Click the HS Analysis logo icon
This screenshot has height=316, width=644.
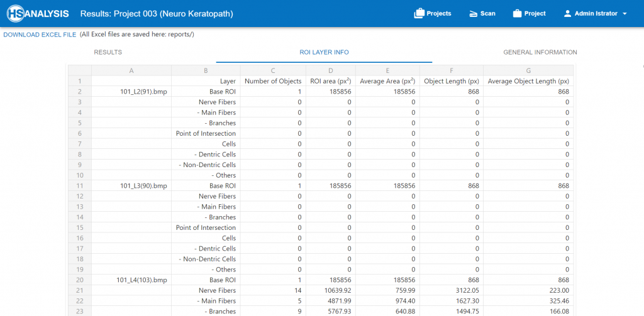[x=13, y=13]
